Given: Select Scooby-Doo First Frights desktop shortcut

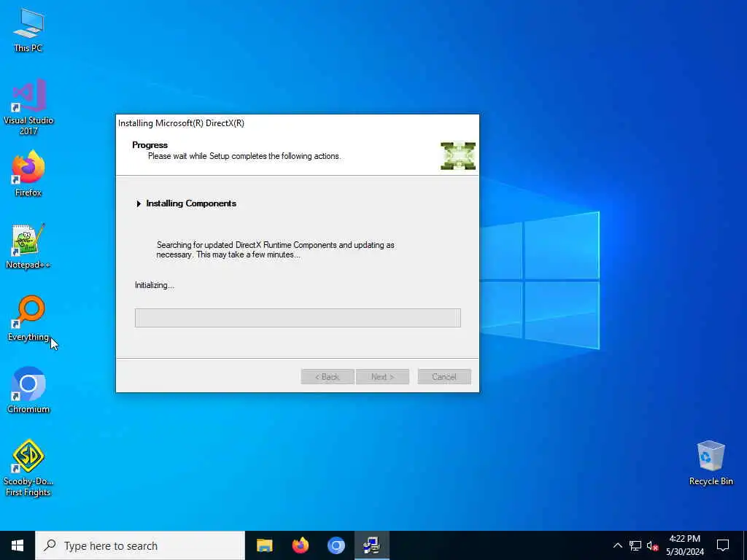Looking at the screenshot, I should tap(28, 467).
